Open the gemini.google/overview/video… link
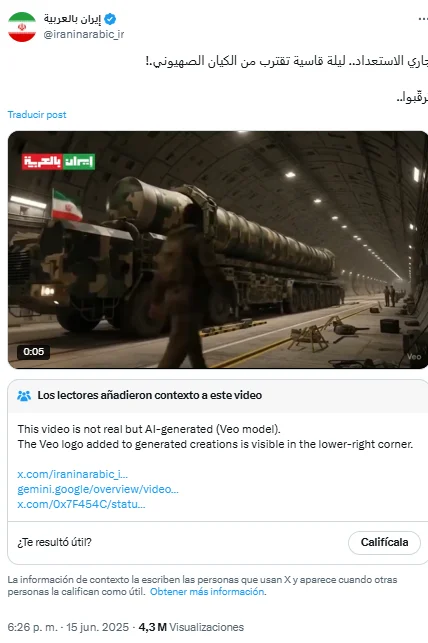Viewport: 428px width, 643px height. (x=98, y=489)
